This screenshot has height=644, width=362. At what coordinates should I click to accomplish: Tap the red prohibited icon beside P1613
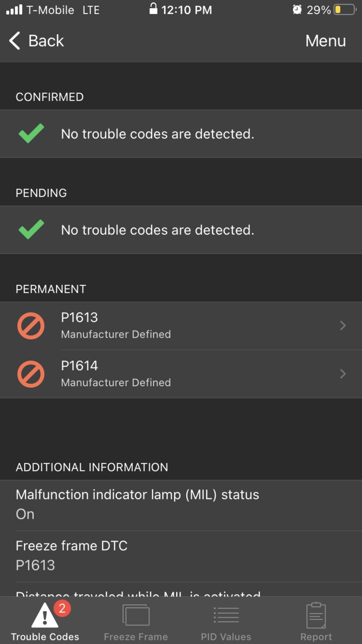31,326
